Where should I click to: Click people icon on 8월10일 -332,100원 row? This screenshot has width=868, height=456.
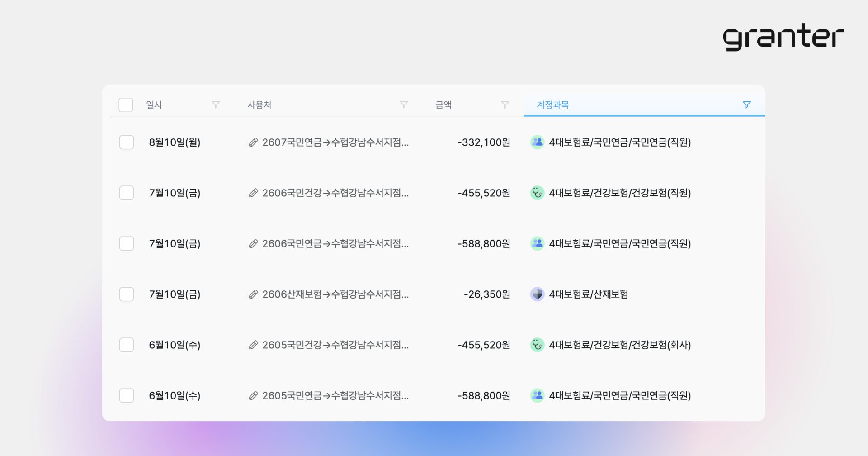click(x=537, y=142)
